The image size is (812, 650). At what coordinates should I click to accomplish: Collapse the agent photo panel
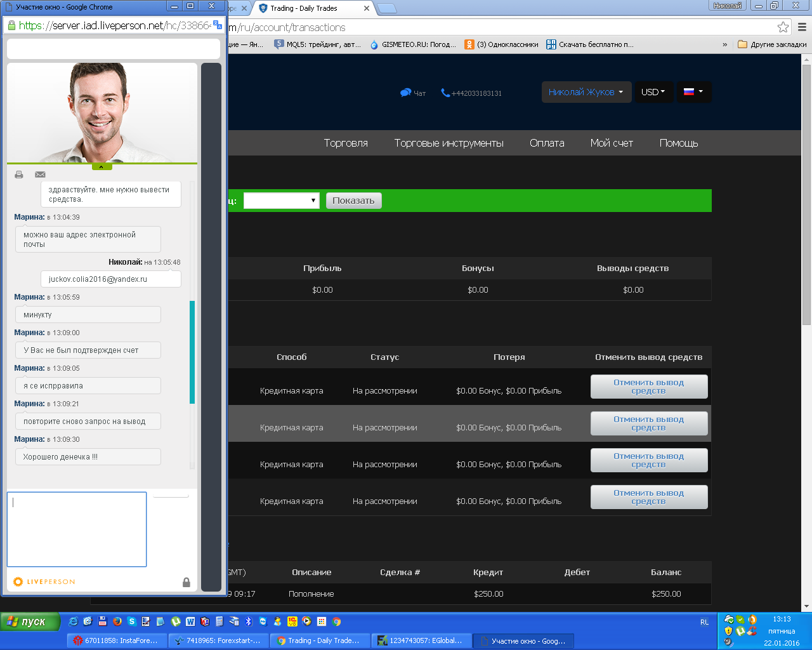(101, 167)
